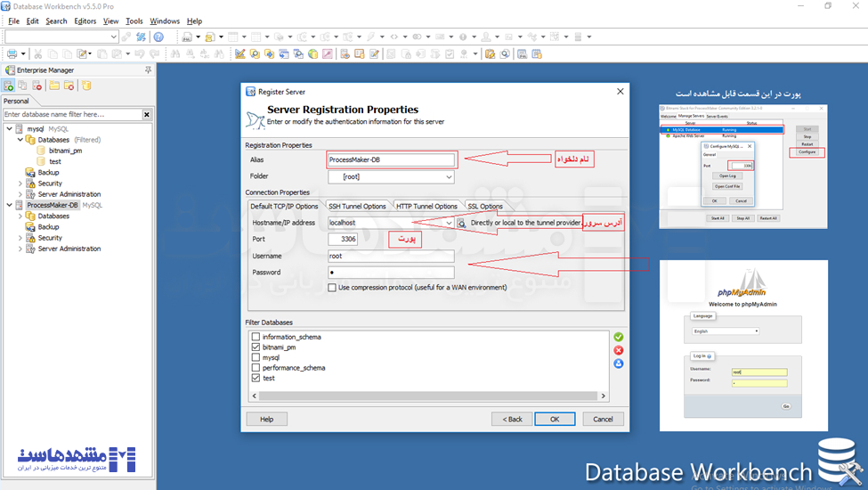Viewport: 868px width, 490px height.
Task: Click the Enterprise Manager globe icon
Action: [x=10, y=70]
